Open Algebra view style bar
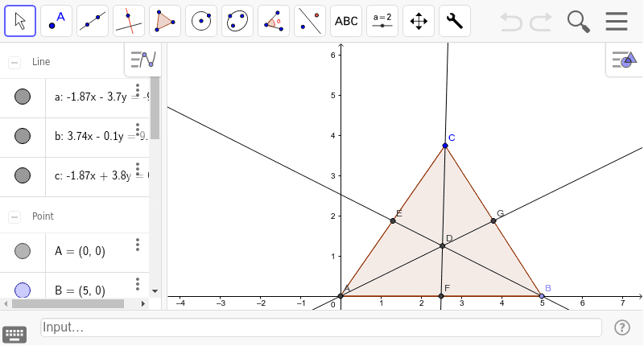This screenshot has width=644, height=346. point(143,60)
